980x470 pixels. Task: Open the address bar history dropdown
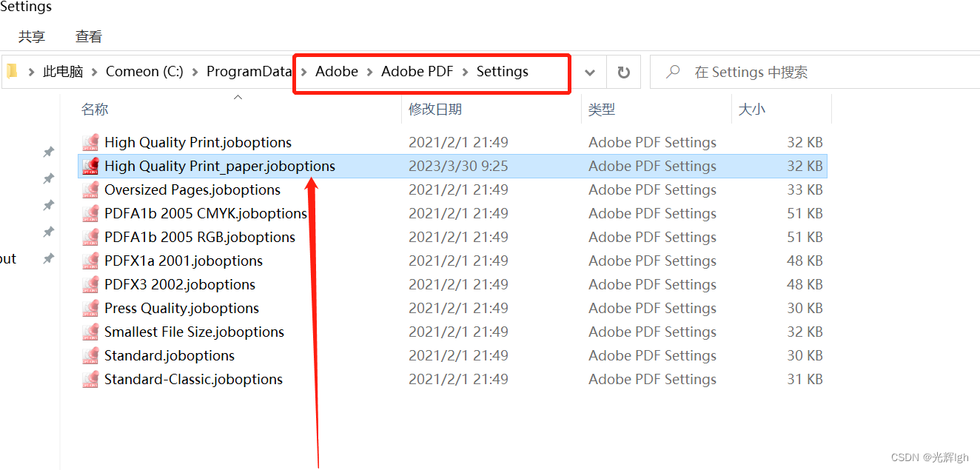coord(590,72)
